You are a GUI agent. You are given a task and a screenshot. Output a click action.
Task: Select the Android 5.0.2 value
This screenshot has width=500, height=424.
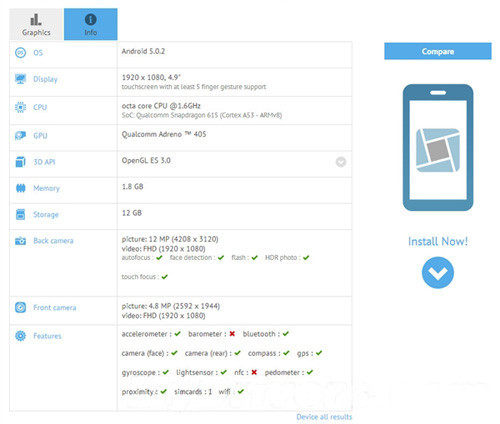click(143, 51)
